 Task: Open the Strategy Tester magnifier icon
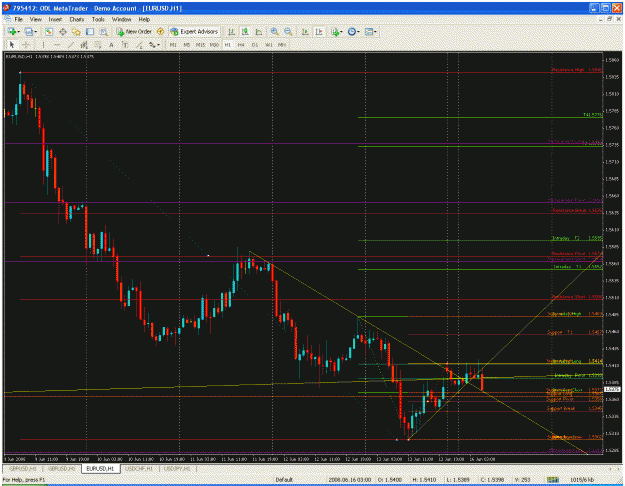(x=104, y=31)
